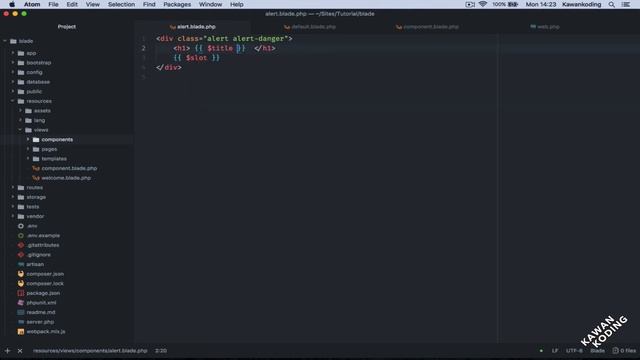Expand the vendor folder

click(x=13, y=216)
